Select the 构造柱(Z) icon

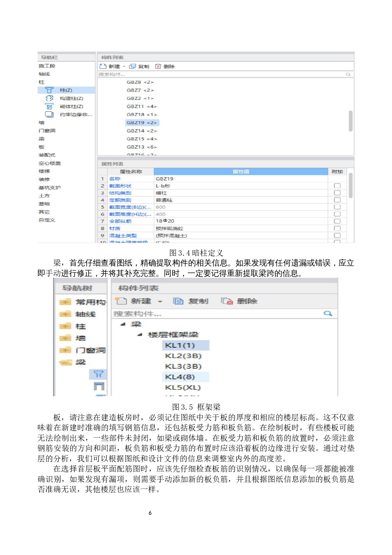(49, 98)
